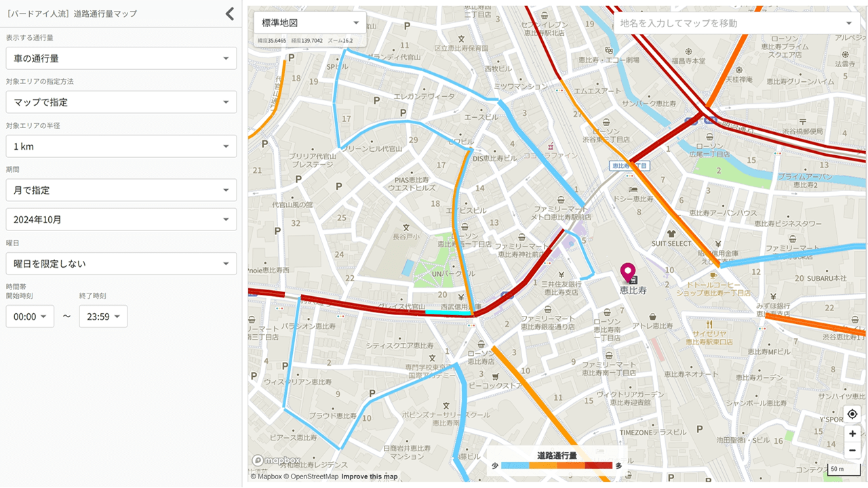Screen dimensions: 868x488
Task: Change the 00:00 start time selector
Action: [x=30, y=317]
